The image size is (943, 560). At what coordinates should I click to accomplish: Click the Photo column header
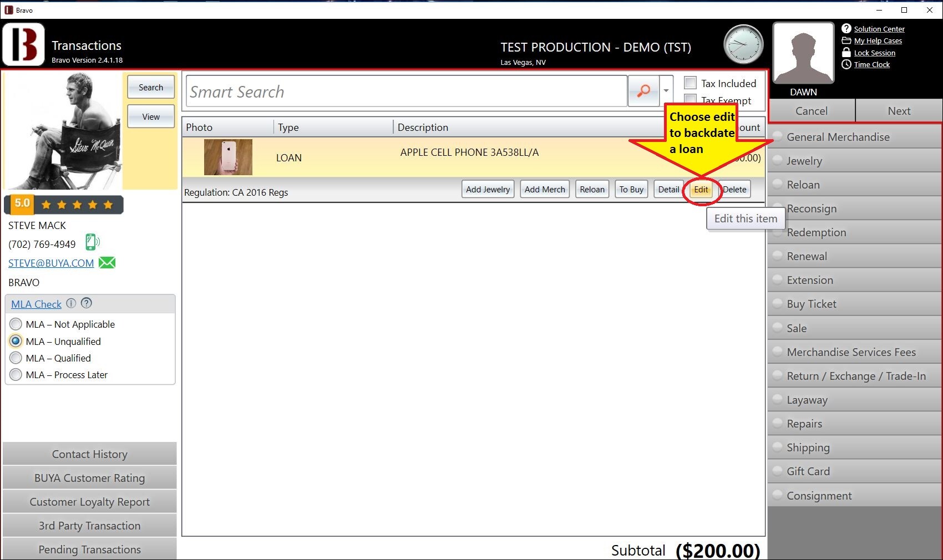[228, 127]
